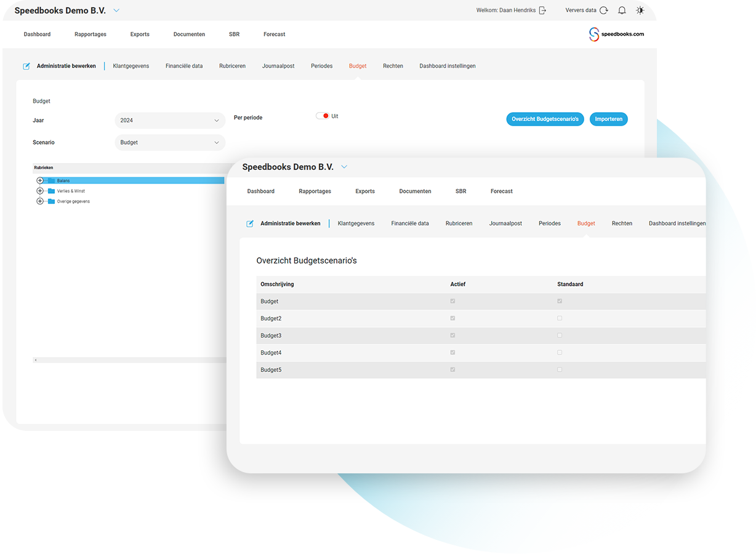
Task: Click the speedbooks.com logo
Action: pyautogui.click(x=616, y=34)
